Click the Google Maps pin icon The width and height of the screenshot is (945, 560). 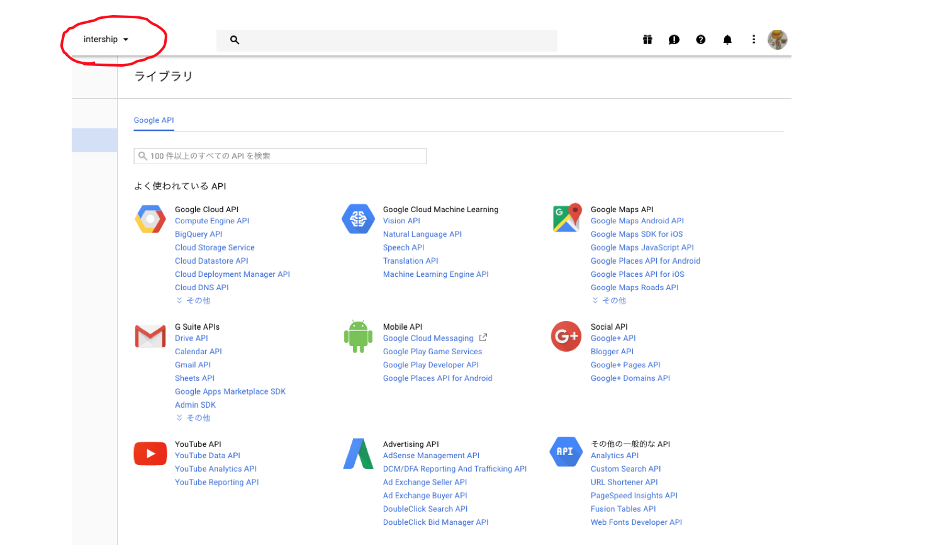pos(567,218)
